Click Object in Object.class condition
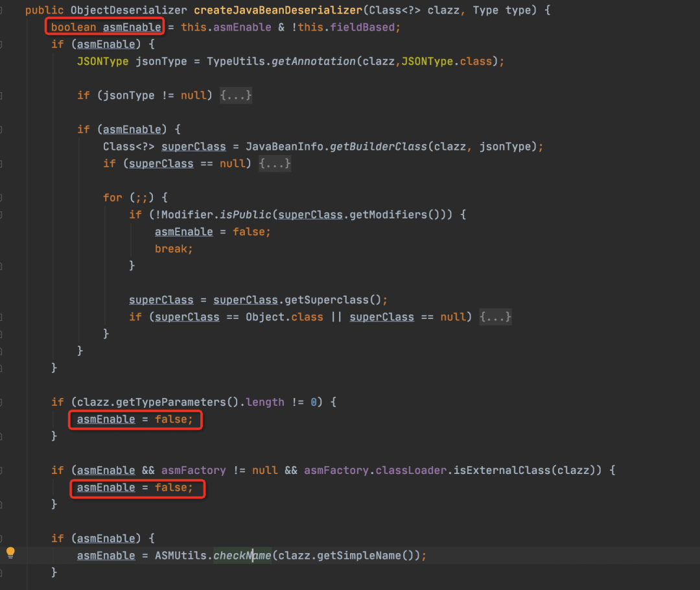Image resolution: width=700 pixels, height=590 pixels. click(264, 316)
